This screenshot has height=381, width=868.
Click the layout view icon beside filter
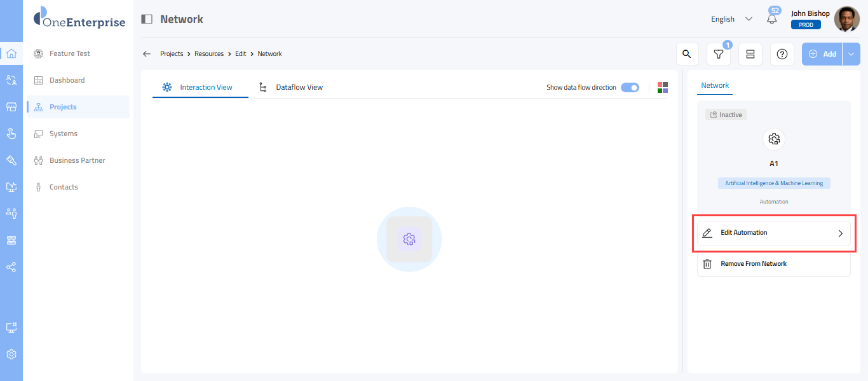(750, 54)
